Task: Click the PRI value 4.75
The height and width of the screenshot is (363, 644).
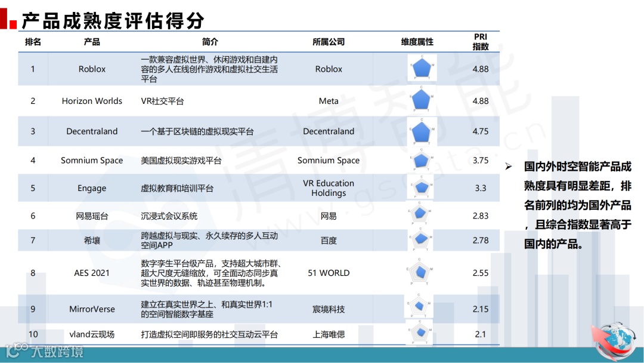Action: (x=481, y=131)
